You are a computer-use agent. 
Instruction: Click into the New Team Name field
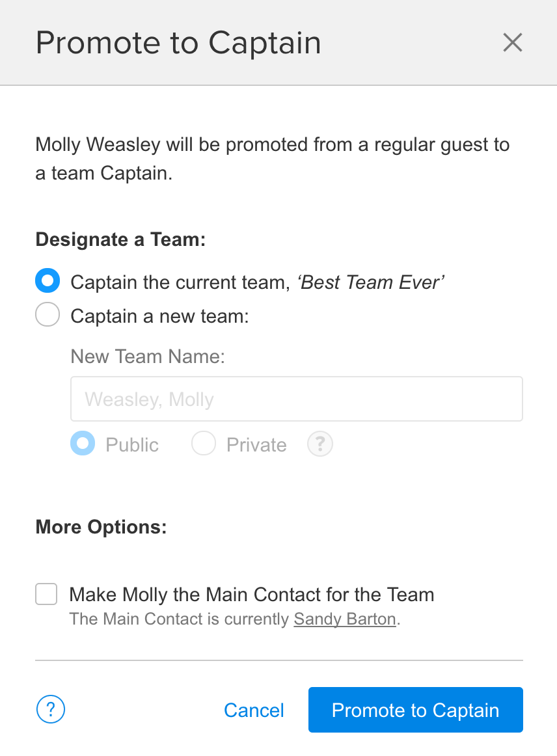tap(296, 399)
